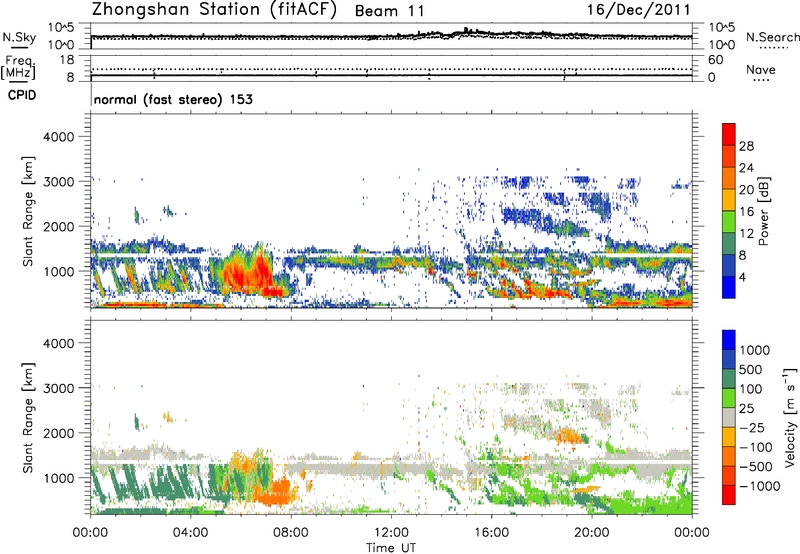Click the 'N.Search' legend label
The height and width of the screenshot is (554, 800).
[773, 37]
